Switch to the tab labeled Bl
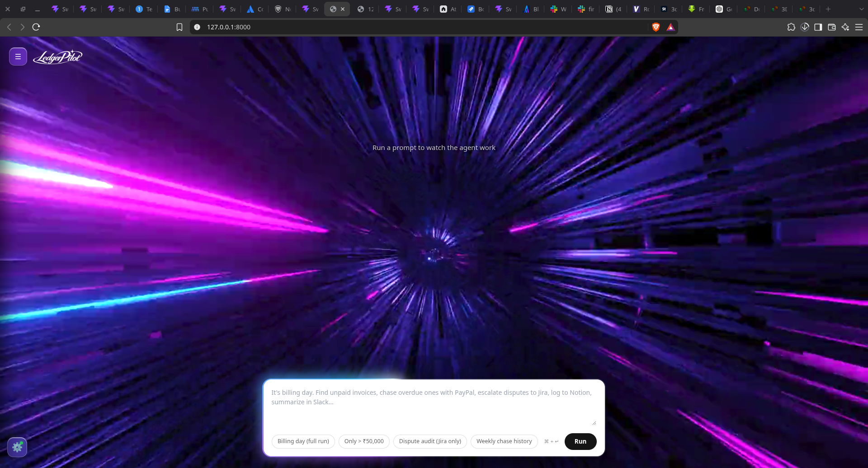The width and height of the screenshot is (868, 468). click(x=531, y=9)
